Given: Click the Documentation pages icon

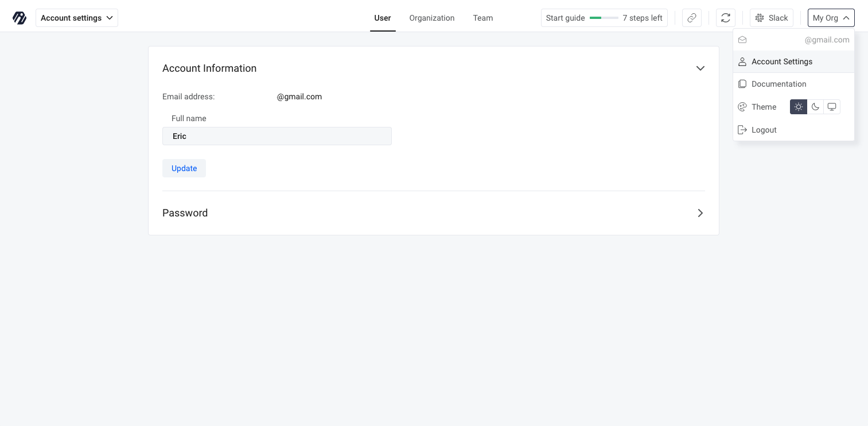Looking at the screenshot, I should tap(742, 84).
